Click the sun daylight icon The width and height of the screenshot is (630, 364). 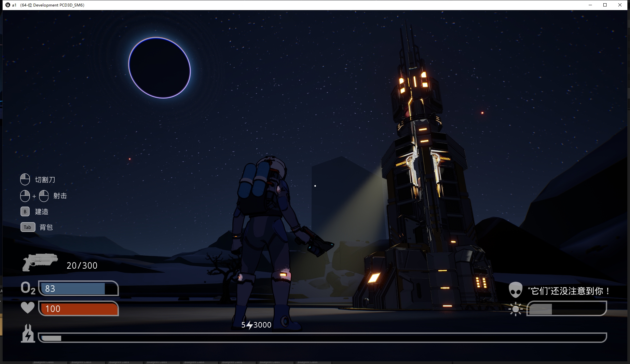(515, 309)
